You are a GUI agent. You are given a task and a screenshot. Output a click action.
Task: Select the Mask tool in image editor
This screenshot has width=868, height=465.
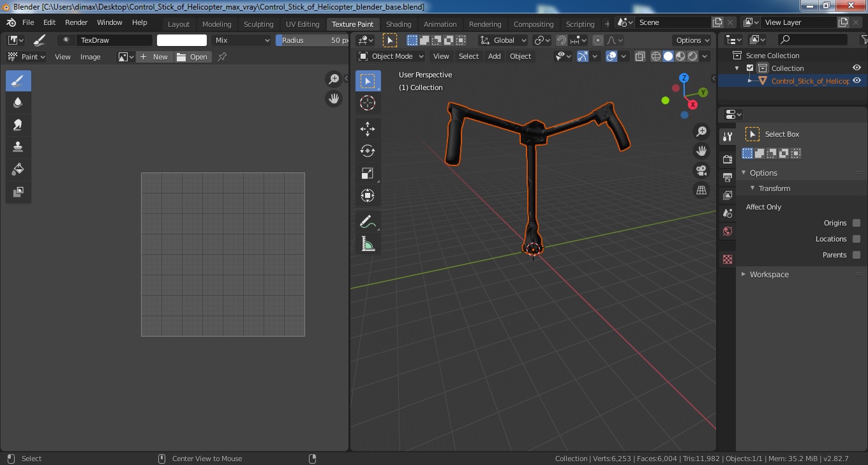coord(19,192)
